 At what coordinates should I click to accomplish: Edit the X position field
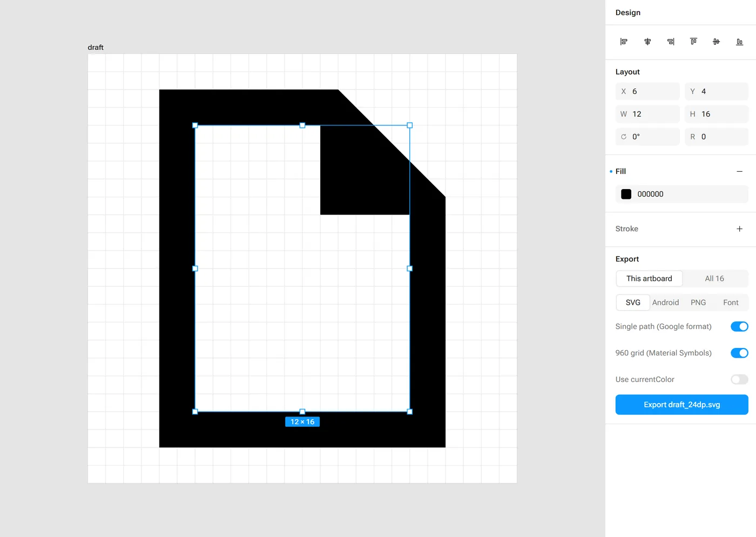pos(647,91)
